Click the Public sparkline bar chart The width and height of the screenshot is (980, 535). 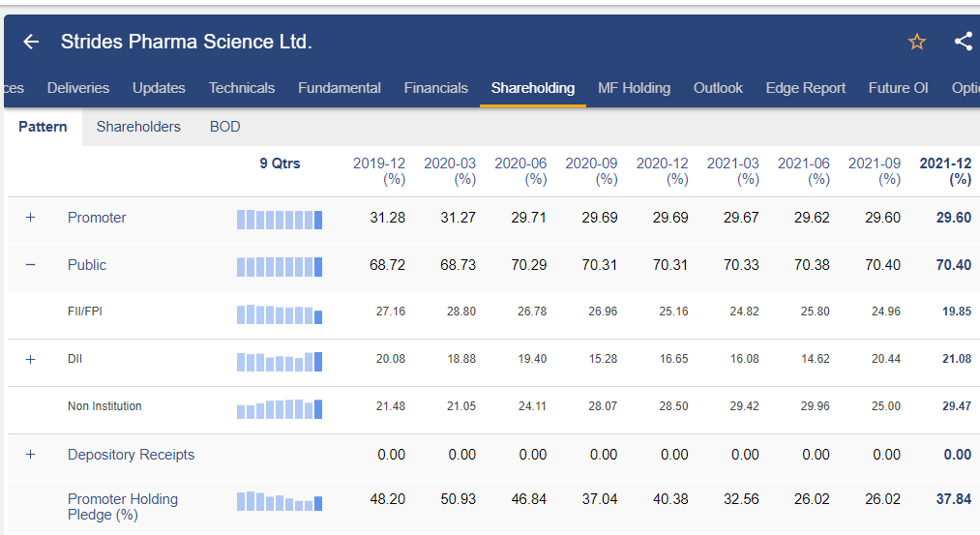click(280, 267)
